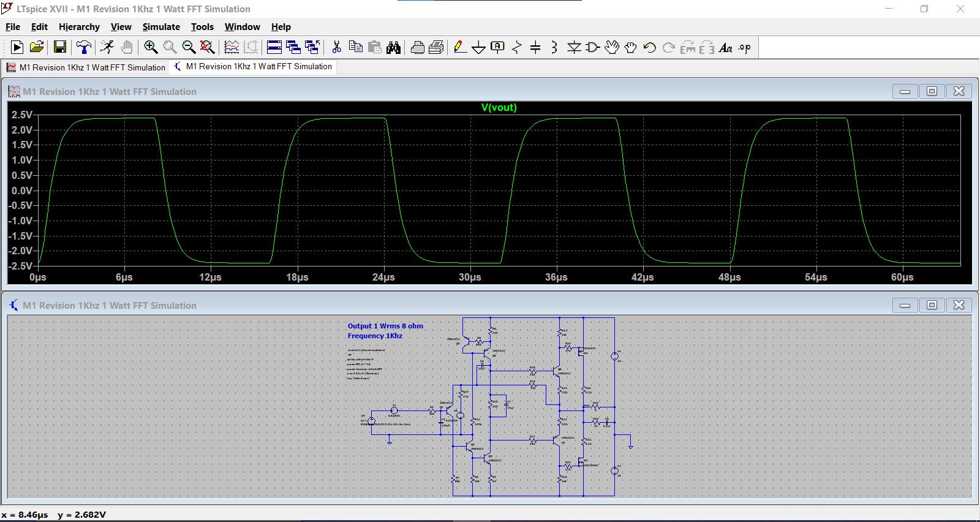
Task: Click the status bar coordinate readout
Action: (54, 515)
